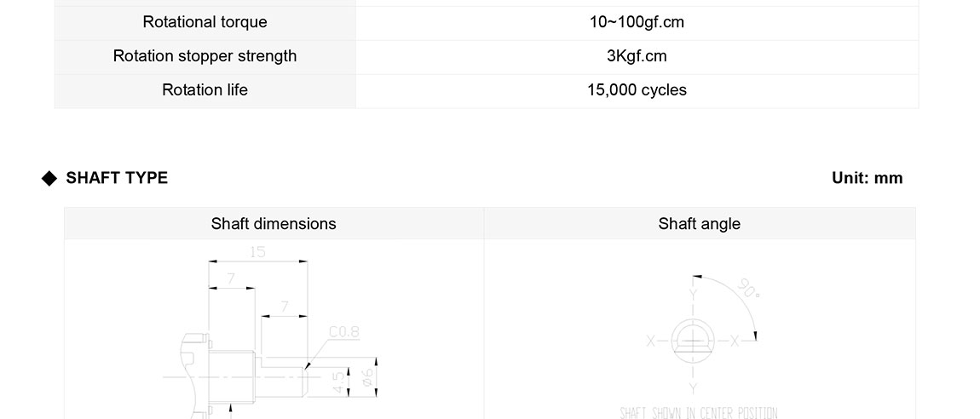Click the Rotational torque row label
980x419 pixels.
pyautogui.click(x=205, y=22)
